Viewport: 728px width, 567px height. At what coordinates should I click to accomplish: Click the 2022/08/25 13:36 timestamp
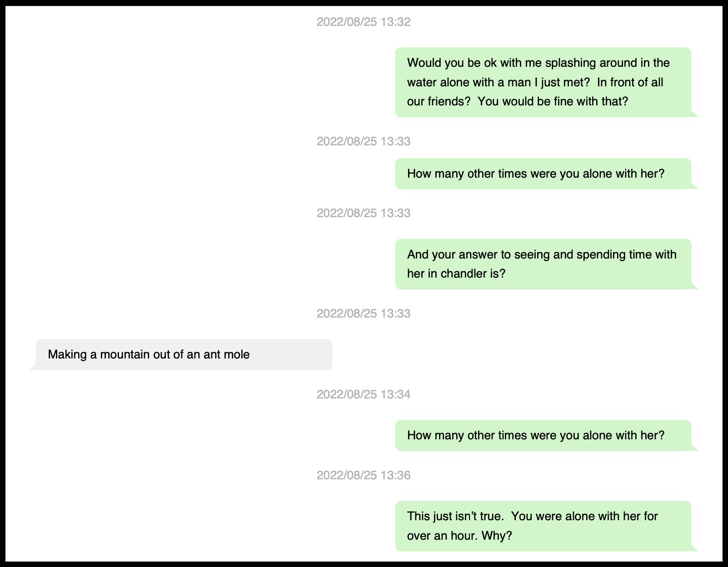click(363, 475)
